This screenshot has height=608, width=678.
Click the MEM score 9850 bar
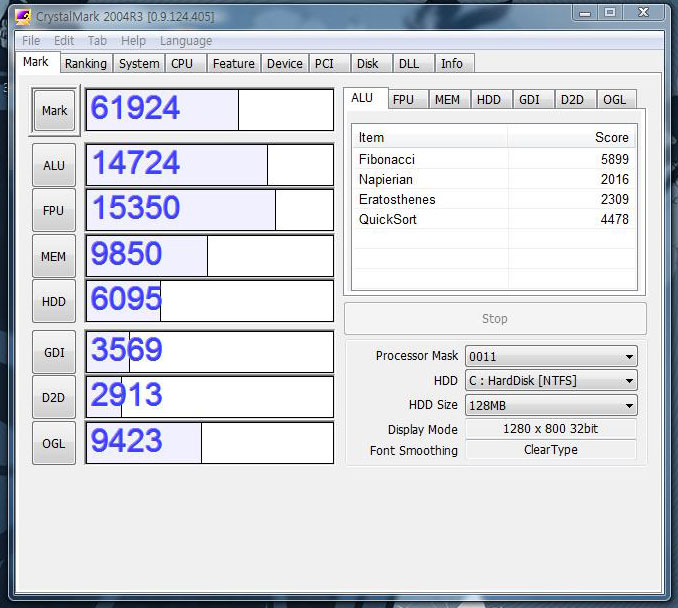click(210, 256)
